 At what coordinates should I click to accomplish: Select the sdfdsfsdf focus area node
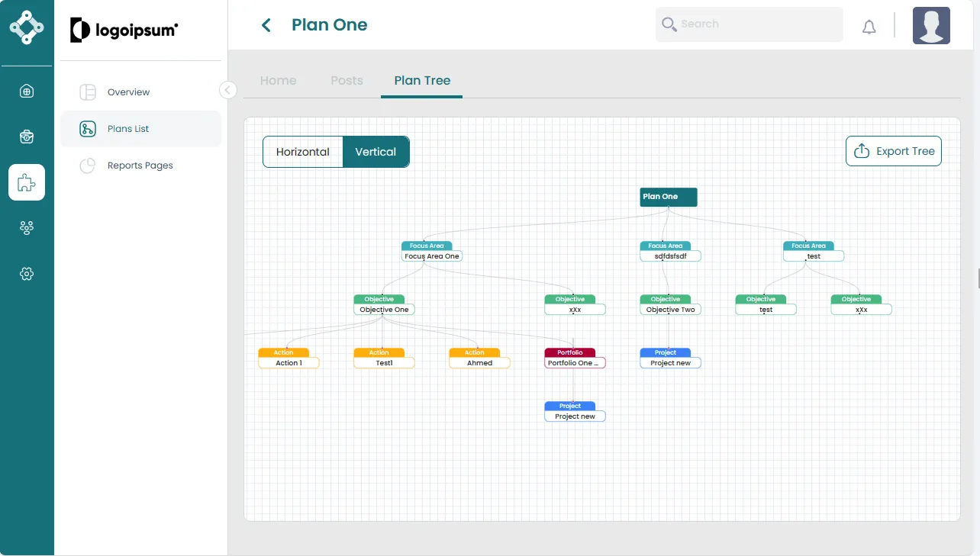click(x=670, y=252)
